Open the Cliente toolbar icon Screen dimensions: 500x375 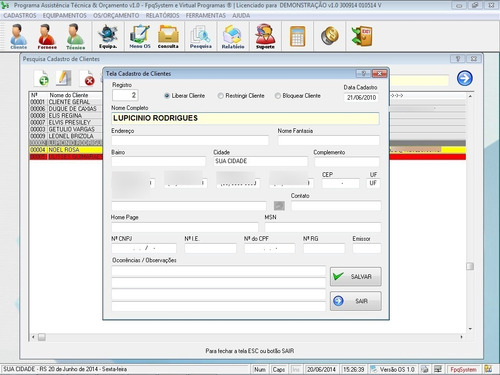[18, 36]
